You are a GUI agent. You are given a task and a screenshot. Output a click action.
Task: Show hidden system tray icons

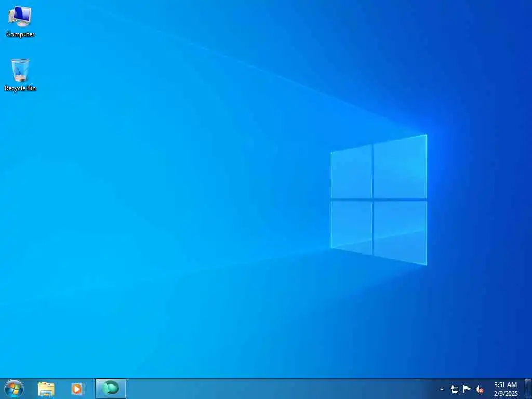pyautogui.click(x=442, y=389)
